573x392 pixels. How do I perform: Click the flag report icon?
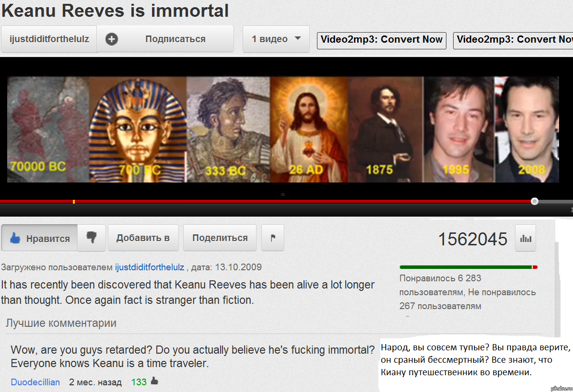pos(273,238)
